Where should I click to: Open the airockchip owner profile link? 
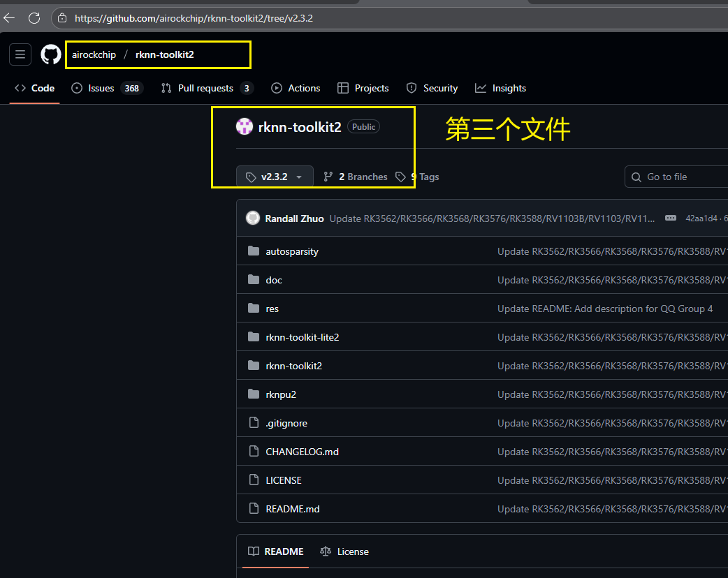pos(94,54)
